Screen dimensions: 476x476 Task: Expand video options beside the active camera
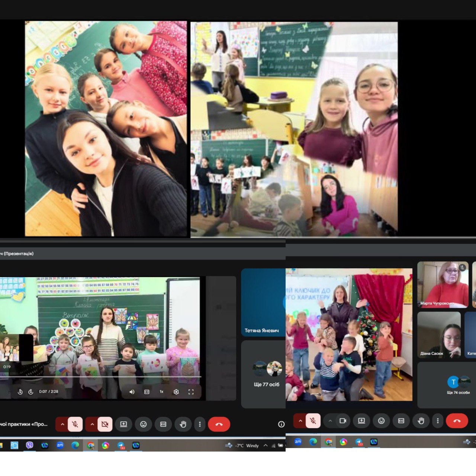(x=330, y=421)
